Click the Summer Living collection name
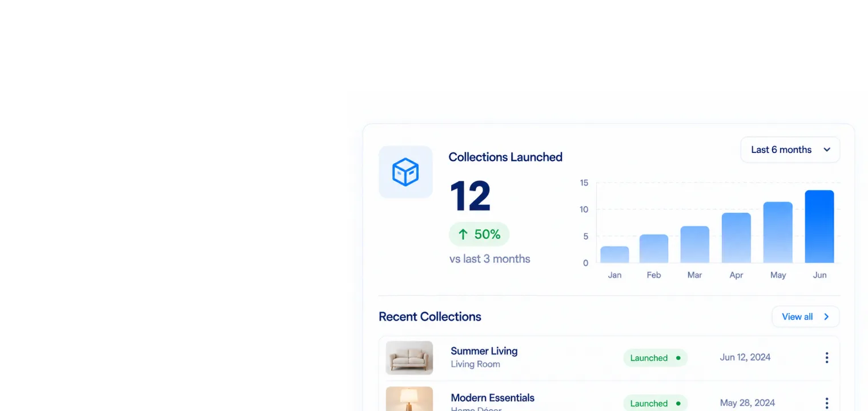Viewport: 868px width, 411px height. [x=484, y=351]
